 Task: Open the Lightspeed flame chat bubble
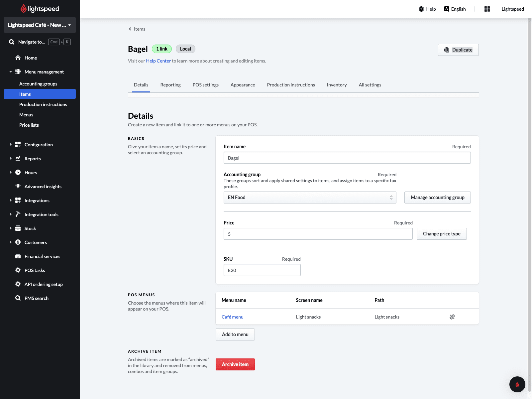click(x=517, y=384)
